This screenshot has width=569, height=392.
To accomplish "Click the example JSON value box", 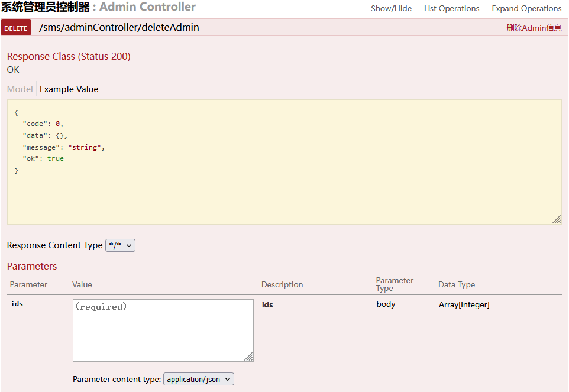I will tap(284, 162).
